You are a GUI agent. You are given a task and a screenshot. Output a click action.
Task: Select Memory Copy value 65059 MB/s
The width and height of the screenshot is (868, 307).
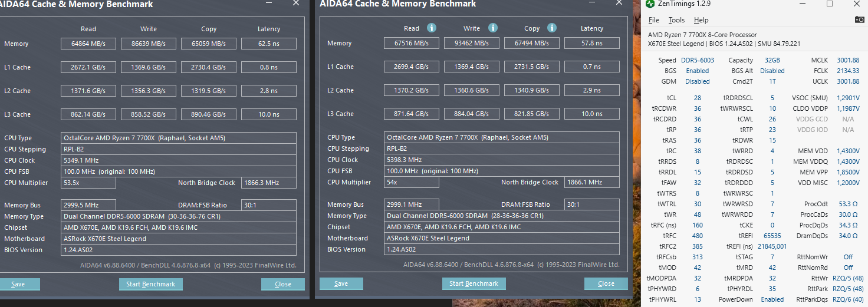point(209,44)
